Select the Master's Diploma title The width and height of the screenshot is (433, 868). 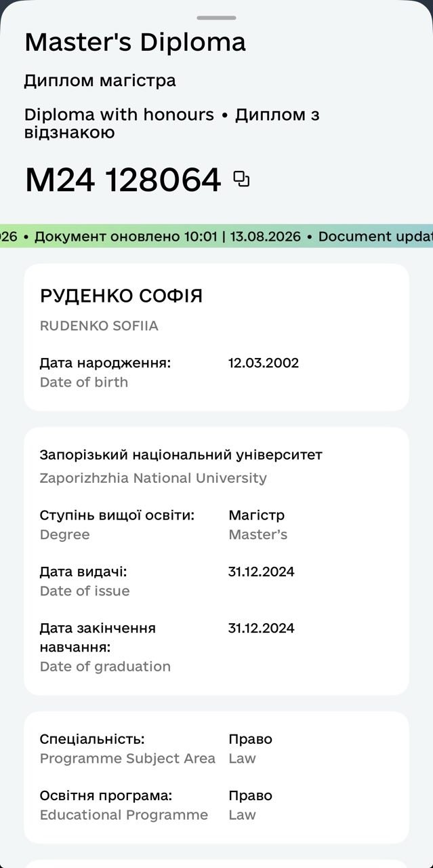point(135,42)
